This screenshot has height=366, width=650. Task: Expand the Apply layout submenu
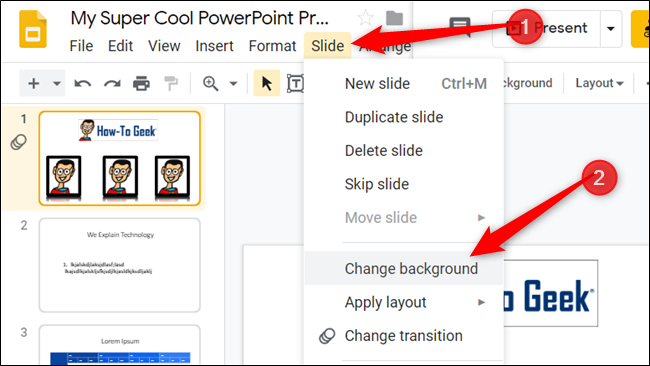click(404, 302)
